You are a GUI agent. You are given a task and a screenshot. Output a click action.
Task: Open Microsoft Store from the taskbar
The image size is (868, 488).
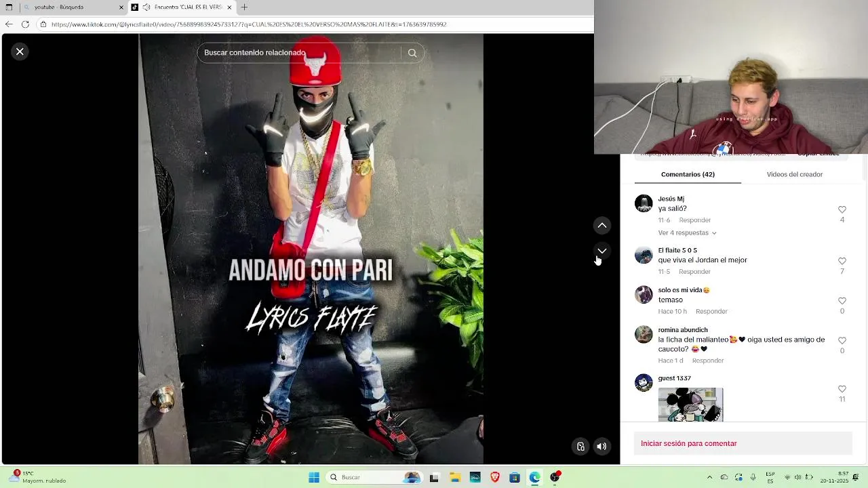[515, 477]
